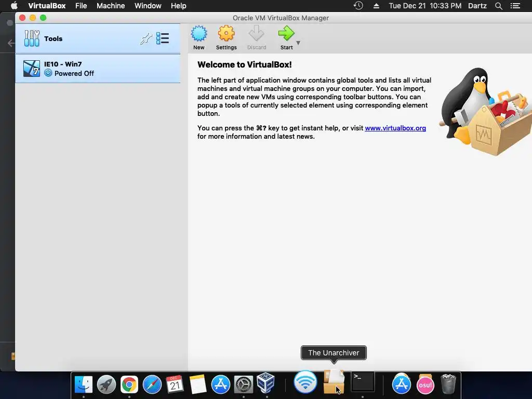Image resolution: width=532 pixels, height=399 pixels.
Task: Click the Time Machine menu bar icon
Action: (358, 6)
